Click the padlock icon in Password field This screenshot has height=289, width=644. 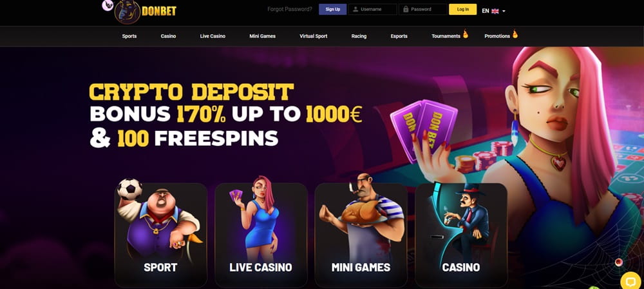point(406,9)
